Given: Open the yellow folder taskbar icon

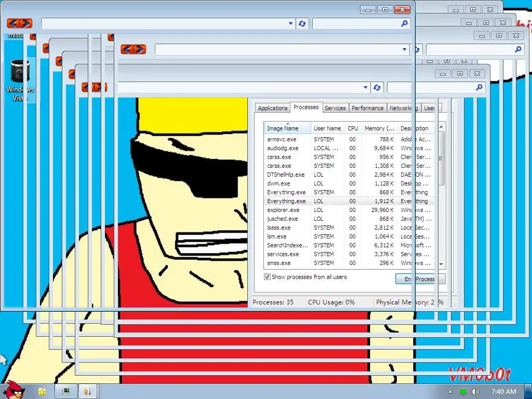Looking at the screenshot, I should coord(42,392).
